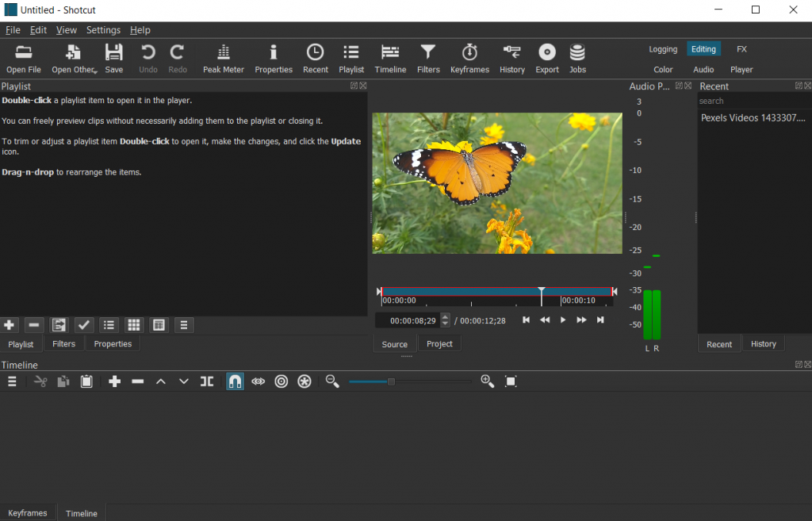Click timeline zoom to fit icon
This screenshot has height=521, width=812.
tap(511, 381)
